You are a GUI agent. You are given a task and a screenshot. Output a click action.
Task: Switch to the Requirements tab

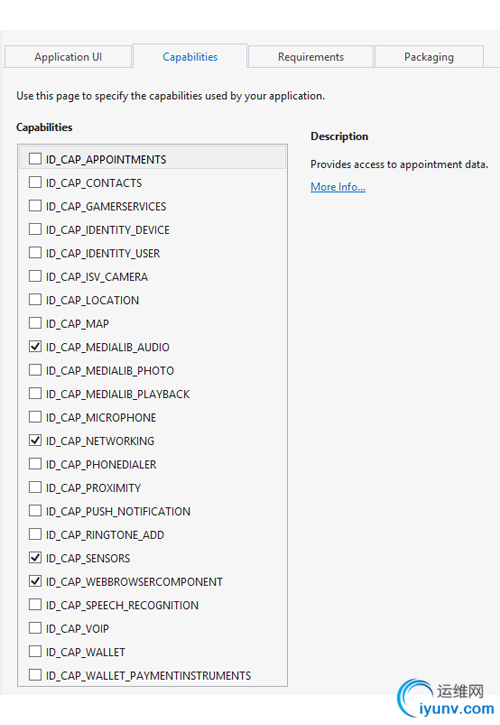[311, 57]
